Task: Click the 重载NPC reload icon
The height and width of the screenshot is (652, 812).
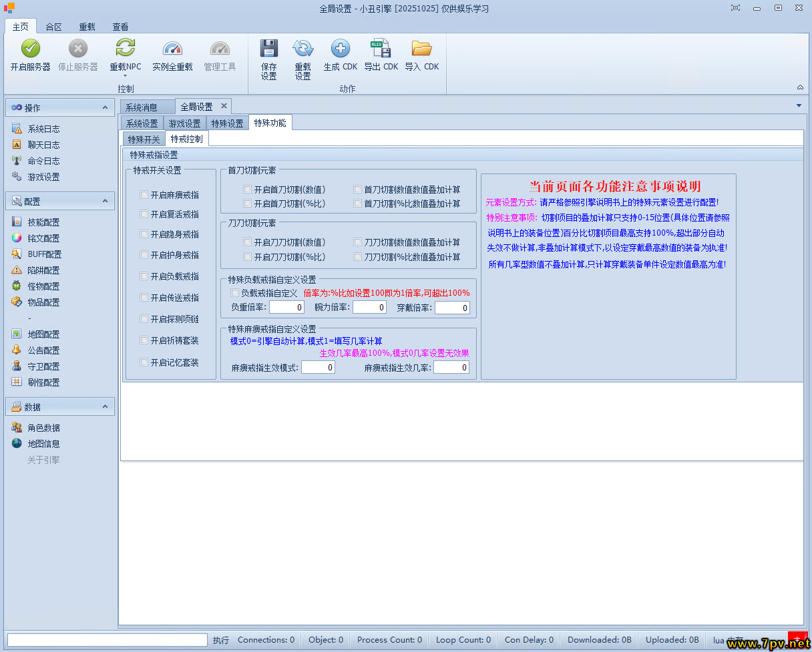Action: [126, 49]
